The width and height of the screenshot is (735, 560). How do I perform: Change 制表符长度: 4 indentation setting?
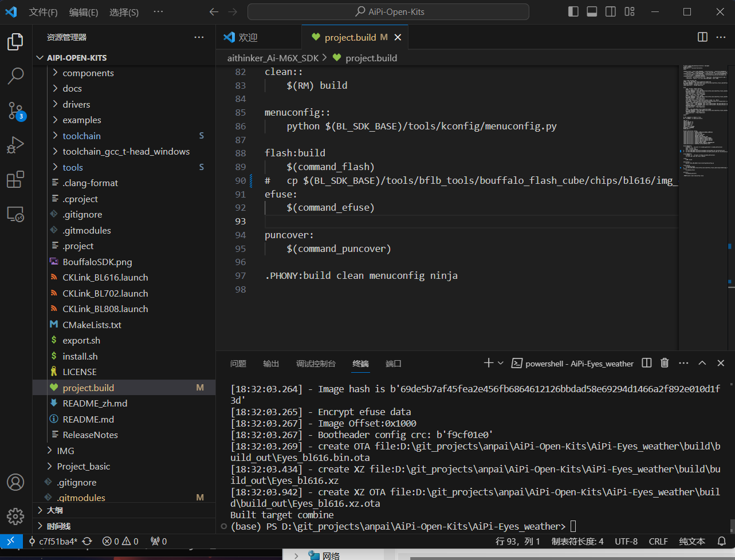point(577,541)
